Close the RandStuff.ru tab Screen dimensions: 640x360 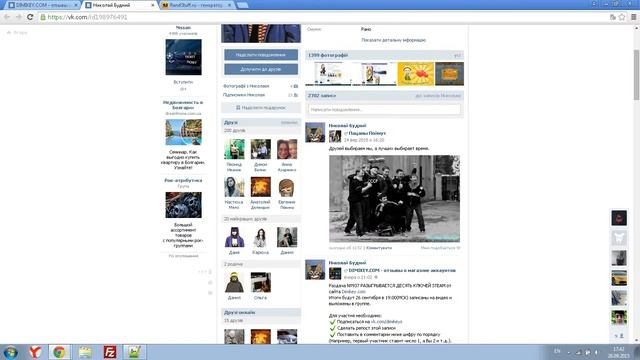(x=230, y=5)
